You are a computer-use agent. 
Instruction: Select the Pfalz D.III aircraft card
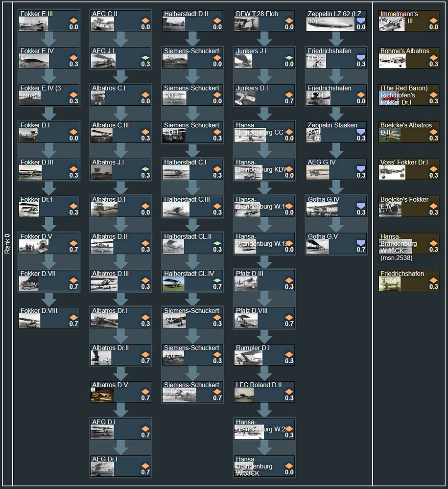pos(264,280)
